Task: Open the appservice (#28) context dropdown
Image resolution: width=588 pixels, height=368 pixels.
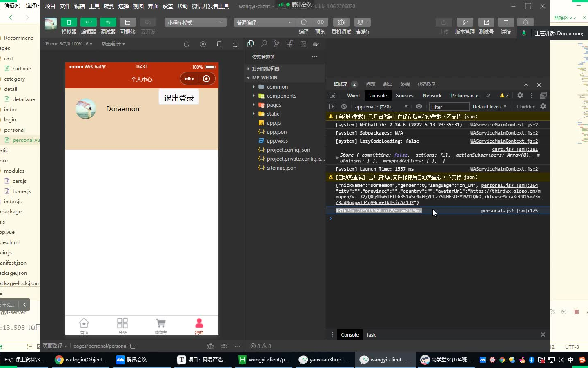Action: pyautogui.click(x=381, y=106)
